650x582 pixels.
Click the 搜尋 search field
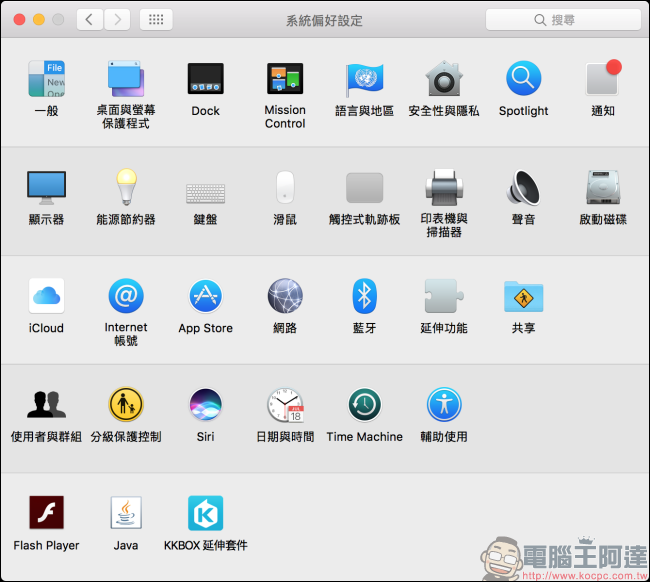[x=563, y=20]
